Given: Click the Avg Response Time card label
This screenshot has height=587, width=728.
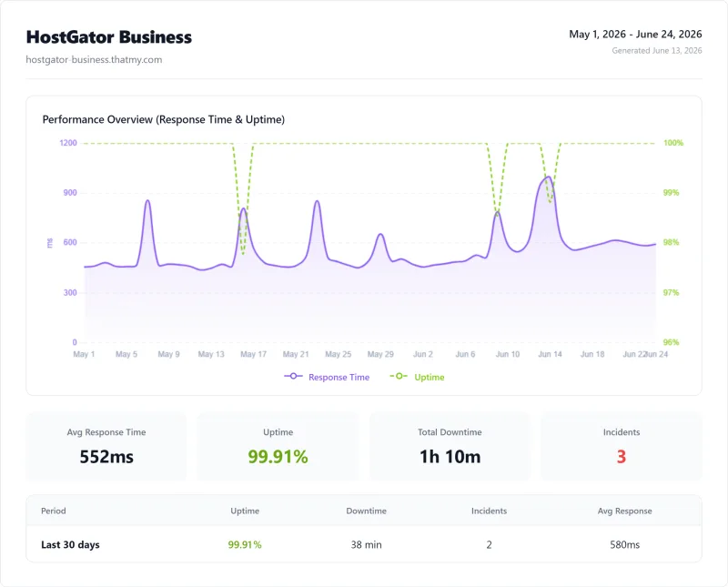Looking at the screenshot, I should (x=106, y=432).
